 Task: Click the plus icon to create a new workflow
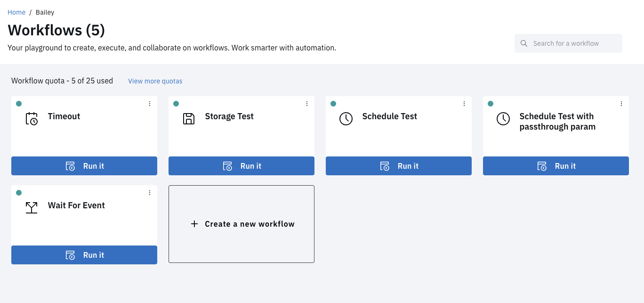point(194,224)
